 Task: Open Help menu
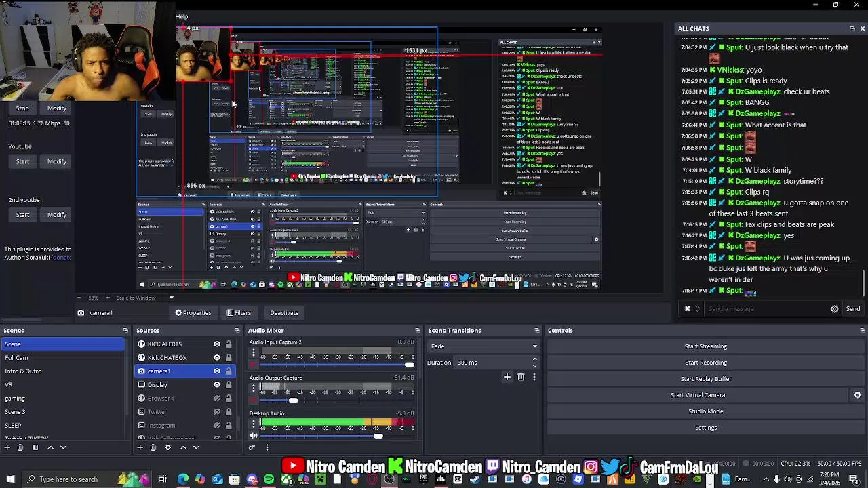[182, 16]
